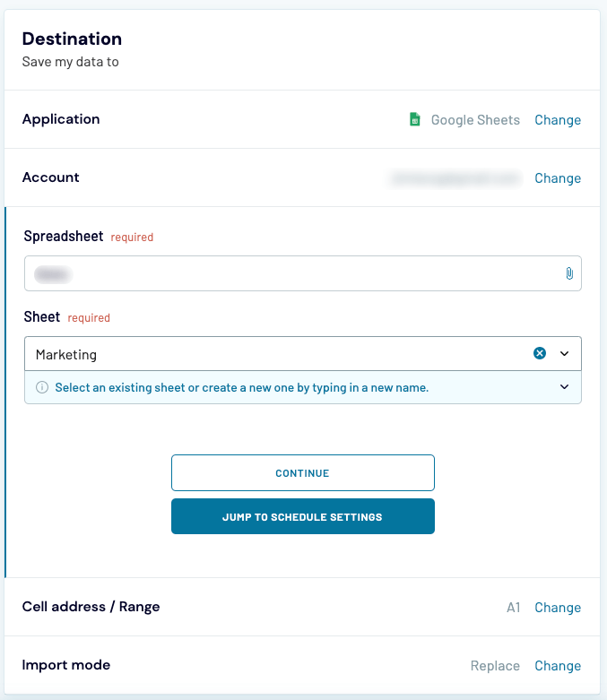The height and width of the screenshot is (700, 607).
Task: Click the CONTINUE button
Action: coord(303,472)
